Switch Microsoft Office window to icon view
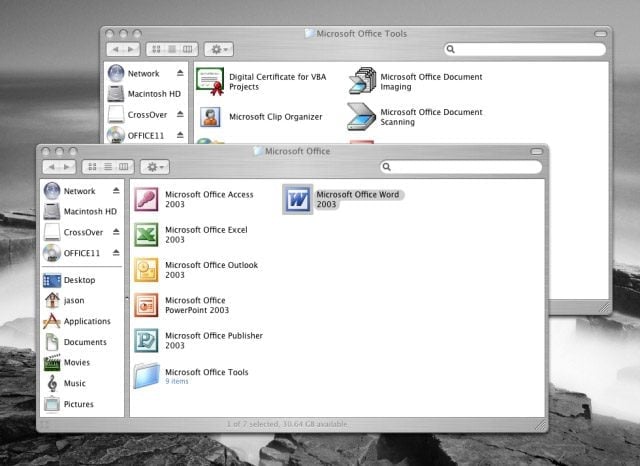 point(92,166)
